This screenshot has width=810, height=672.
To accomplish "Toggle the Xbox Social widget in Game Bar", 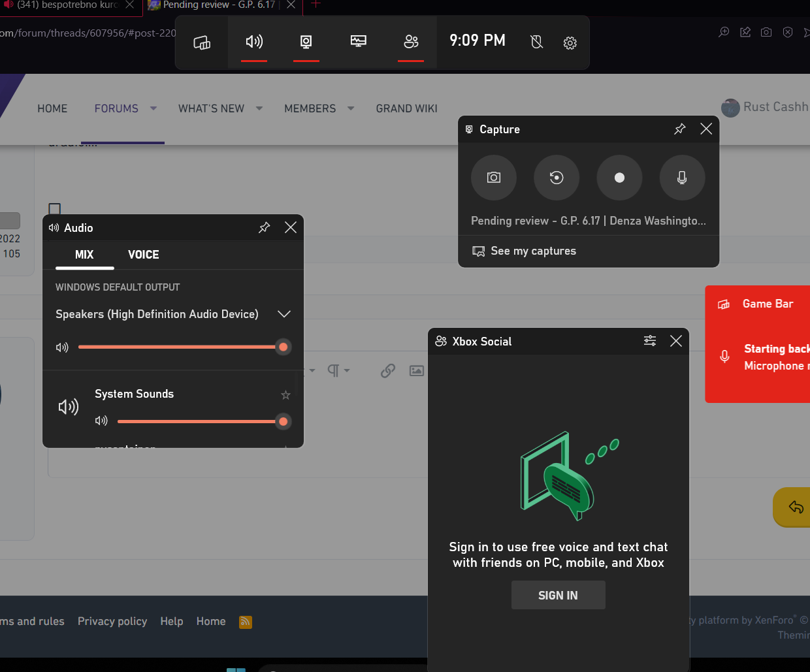I will [x=411, y=42].
